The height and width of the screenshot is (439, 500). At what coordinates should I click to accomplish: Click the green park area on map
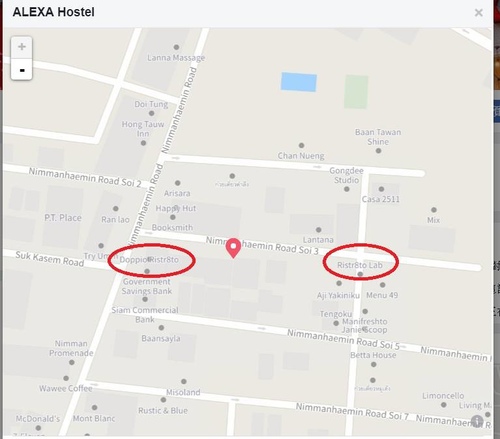[356, 92]
